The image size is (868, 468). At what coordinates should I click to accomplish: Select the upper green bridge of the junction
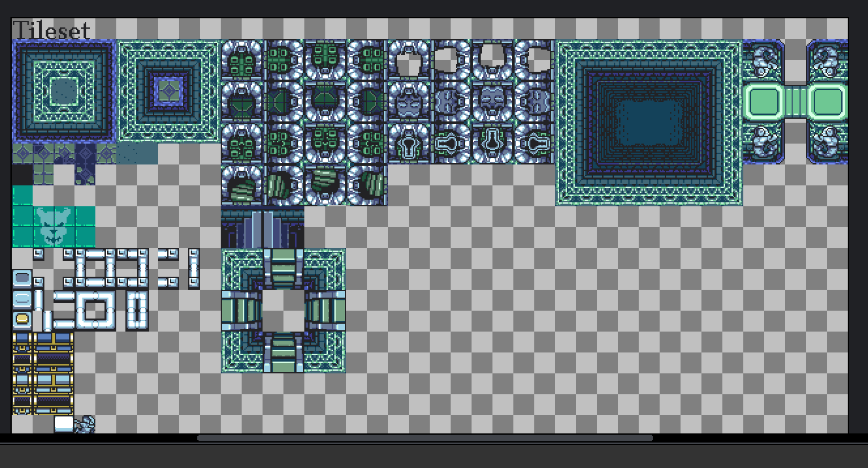pyautogui.click(x=283, y=269)
